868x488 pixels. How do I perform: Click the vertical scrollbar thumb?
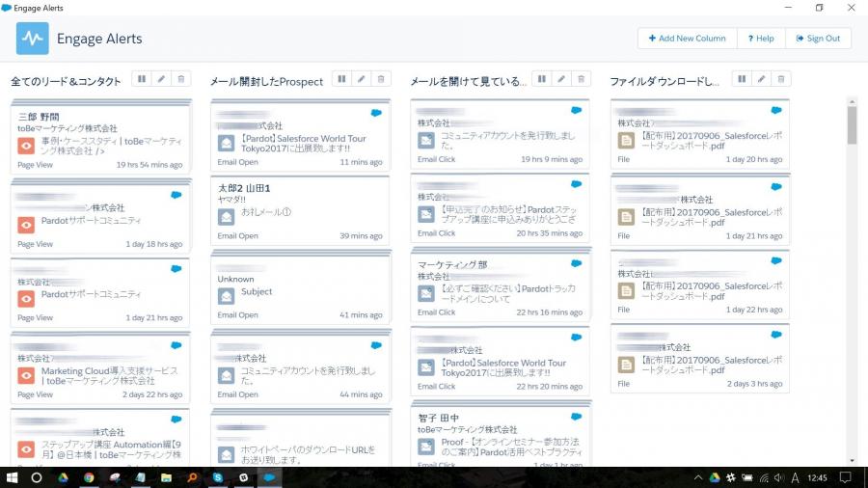click(852, 125)
